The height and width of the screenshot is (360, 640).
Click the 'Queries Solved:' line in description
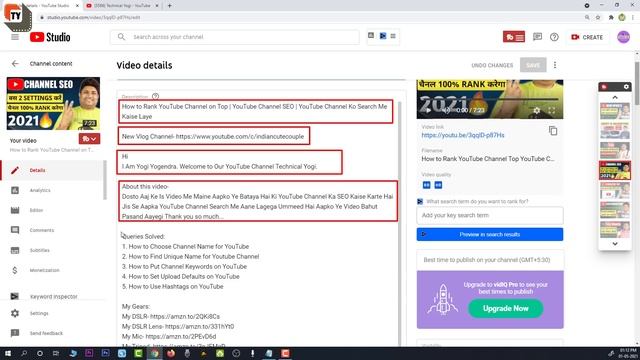143,236
